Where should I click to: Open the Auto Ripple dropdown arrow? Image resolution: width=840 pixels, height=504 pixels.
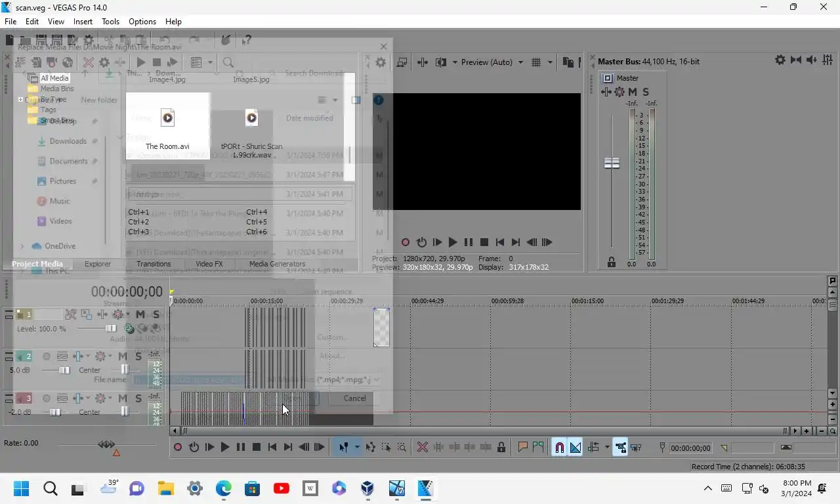(607, 448)
